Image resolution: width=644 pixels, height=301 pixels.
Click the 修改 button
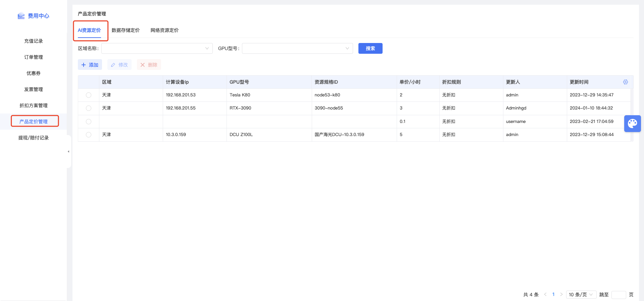119,65
